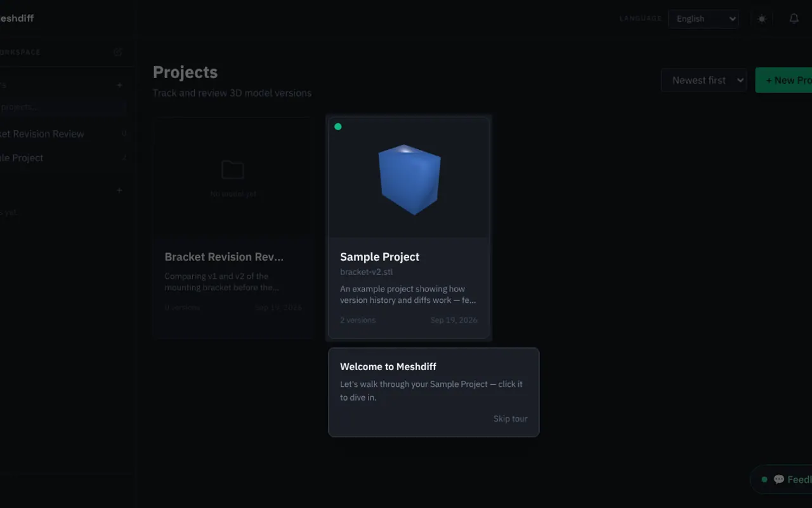Click the green status dot on Sample Project
This screenshot has height=508, width=812.
pyautogui.click(x=338, y=126)
